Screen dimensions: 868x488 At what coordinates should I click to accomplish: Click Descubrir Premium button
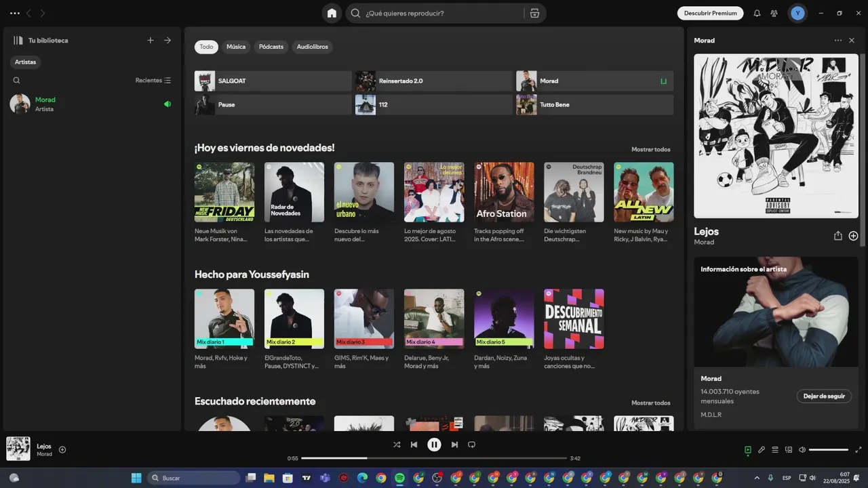pyautogui.click(x=710, y=13)
